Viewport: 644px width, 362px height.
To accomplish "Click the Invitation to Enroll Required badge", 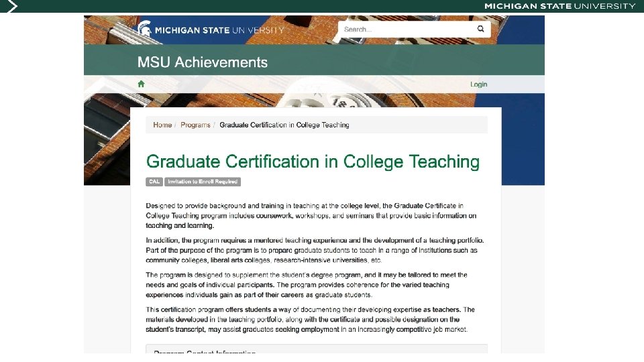I will click(203, 182).
